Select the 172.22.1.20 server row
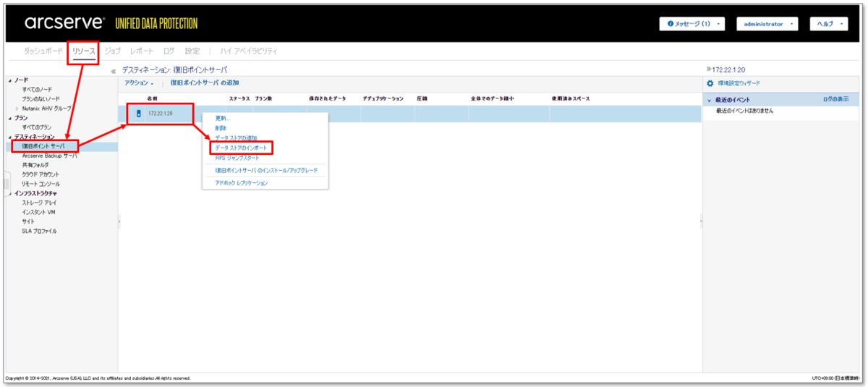Image resolution: width=868 pixels, height=387 pixels. click(x=409, y=114)
